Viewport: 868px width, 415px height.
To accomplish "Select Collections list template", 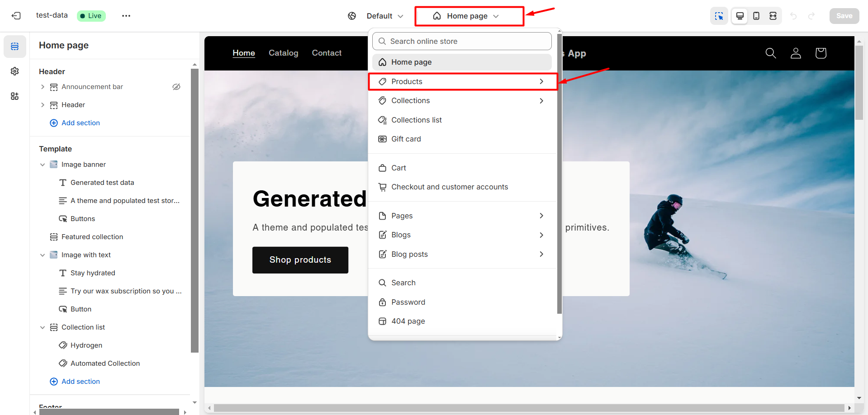I will click(x=462, y=120).
